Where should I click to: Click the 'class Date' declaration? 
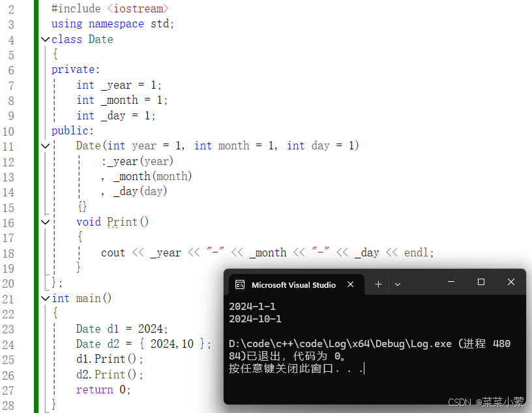tap(82, 39)
